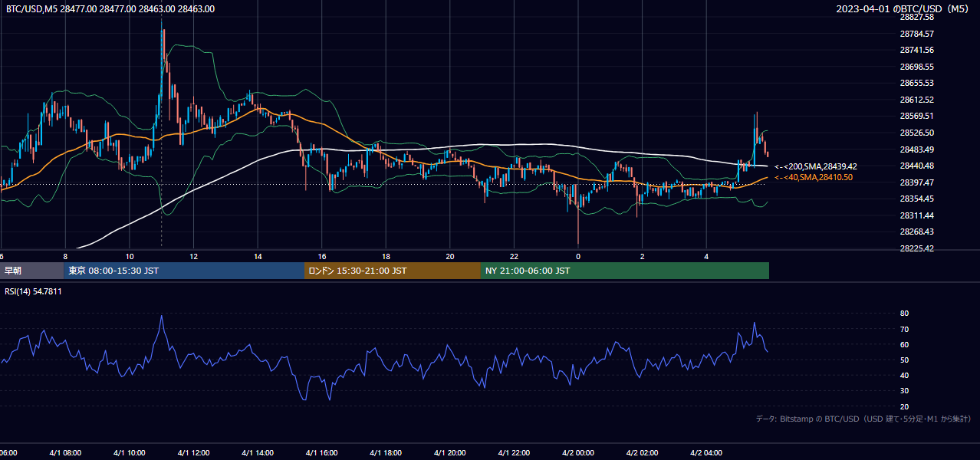Click the RSI axis level 80
This screenshot has height=460, width=980.
click(x=904, y=314)
